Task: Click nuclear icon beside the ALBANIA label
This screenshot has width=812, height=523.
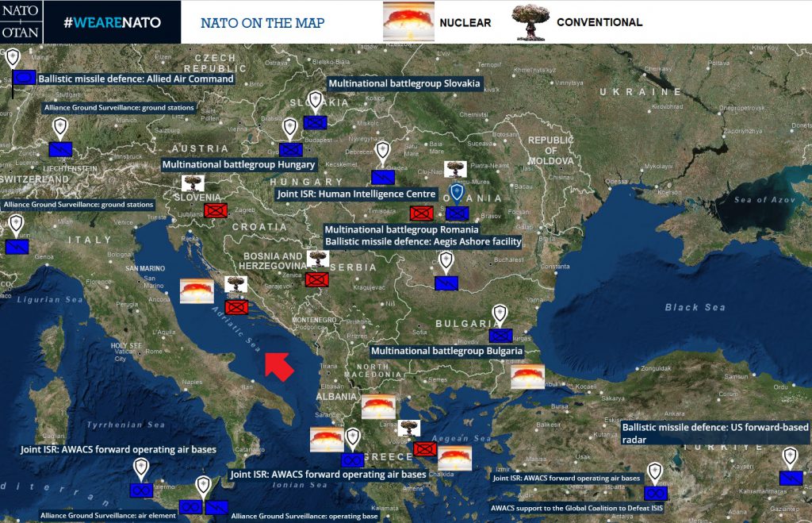Action: [378, 406]
